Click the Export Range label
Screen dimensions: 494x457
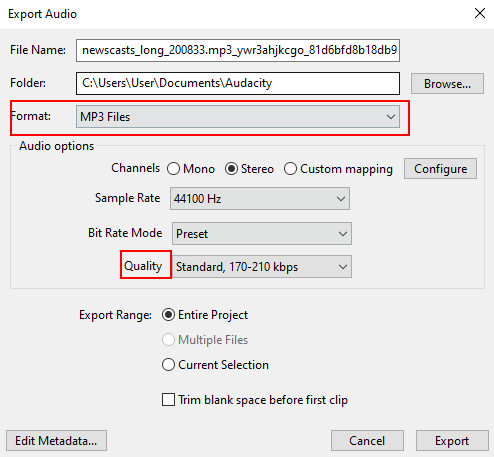[x=115, y=315]
